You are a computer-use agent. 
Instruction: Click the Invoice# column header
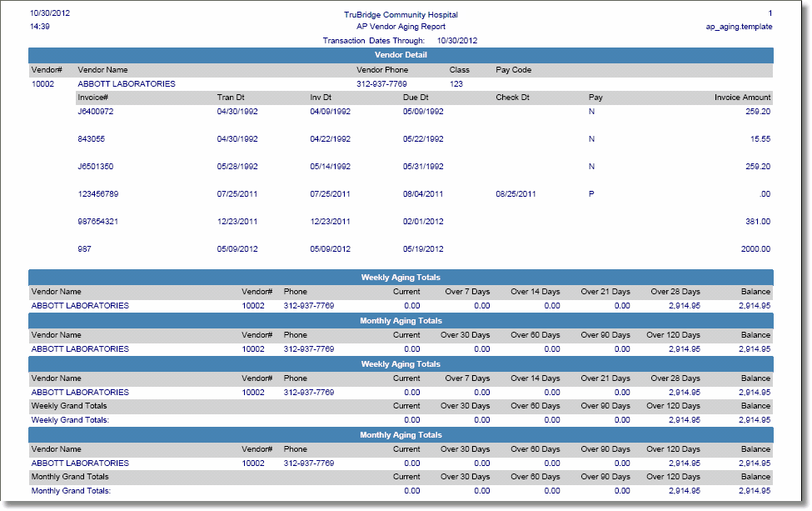click(92, 98)
